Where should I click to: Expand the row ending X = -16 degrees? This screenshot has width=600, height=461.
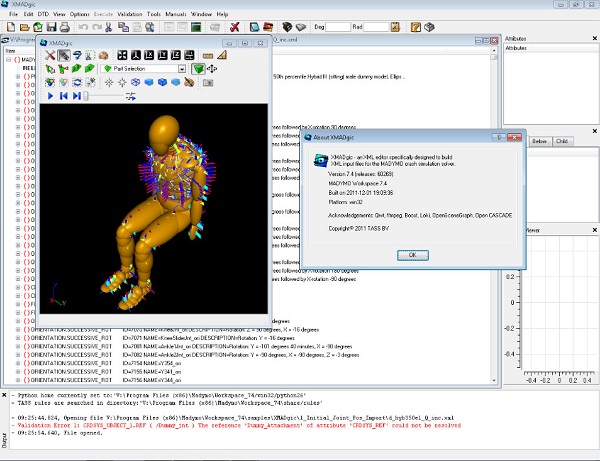(18, 330)
